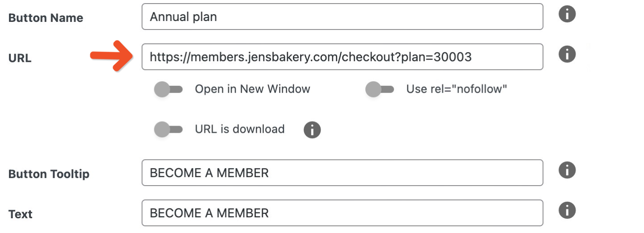The image size is (644, 233).
Task: Click the info icon beside Button Name field
Action: [567, 14]
